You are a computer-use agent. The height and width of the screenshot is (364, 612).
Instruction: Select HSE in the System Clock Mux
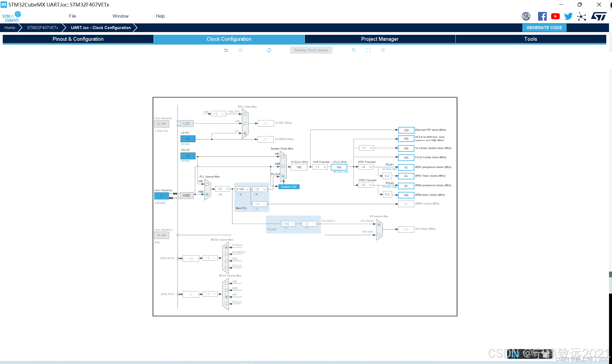[x=283, y=166]
